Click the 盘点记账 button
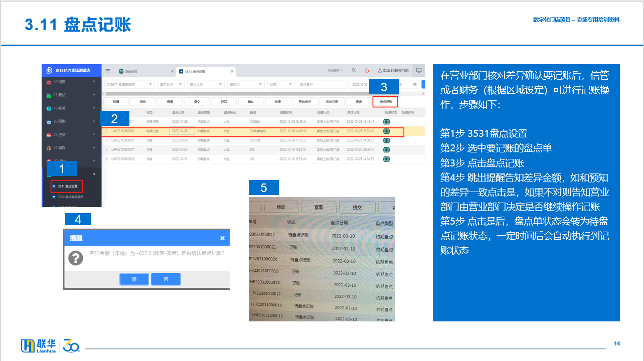 [385, 101]
